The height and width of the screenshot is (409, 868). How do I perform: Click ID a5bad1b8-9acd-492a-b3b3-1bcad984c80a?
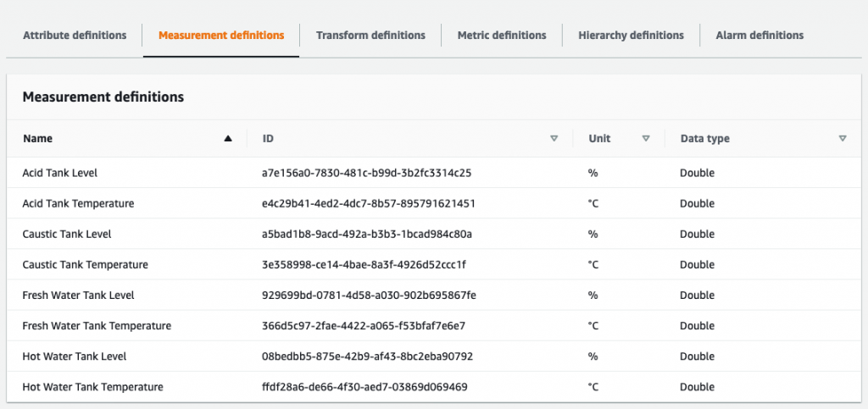coord(367,234)
